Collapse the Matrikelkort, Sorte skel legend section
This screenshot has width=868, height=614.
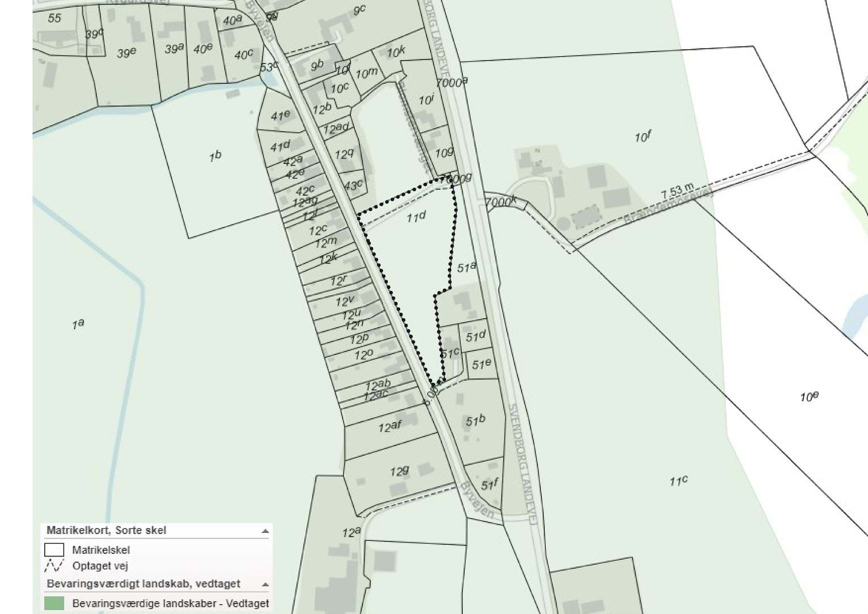click(x=264, y=531)
